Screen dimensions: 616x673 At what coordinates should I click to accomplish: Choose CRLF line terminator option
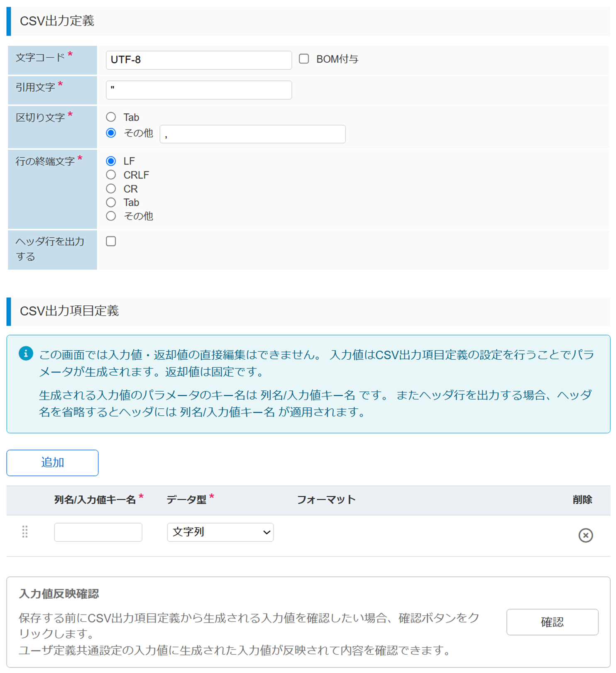(111, 175)
